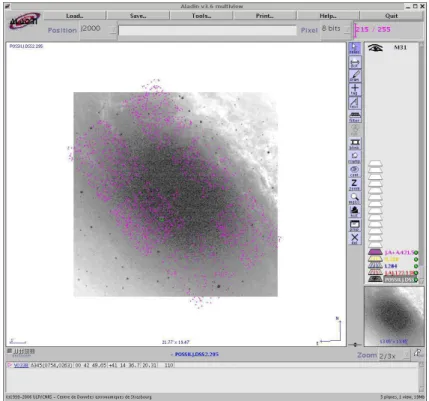Click the magenta catalog plane label
The image size is (429, 401).
click(x=399, y=253)
